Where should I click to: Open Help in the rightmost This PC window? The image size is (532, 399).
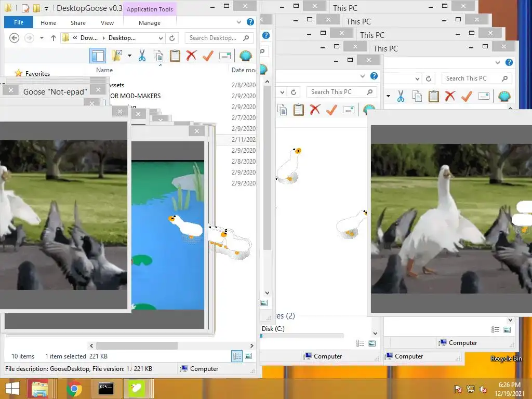[x=509, y=62]
